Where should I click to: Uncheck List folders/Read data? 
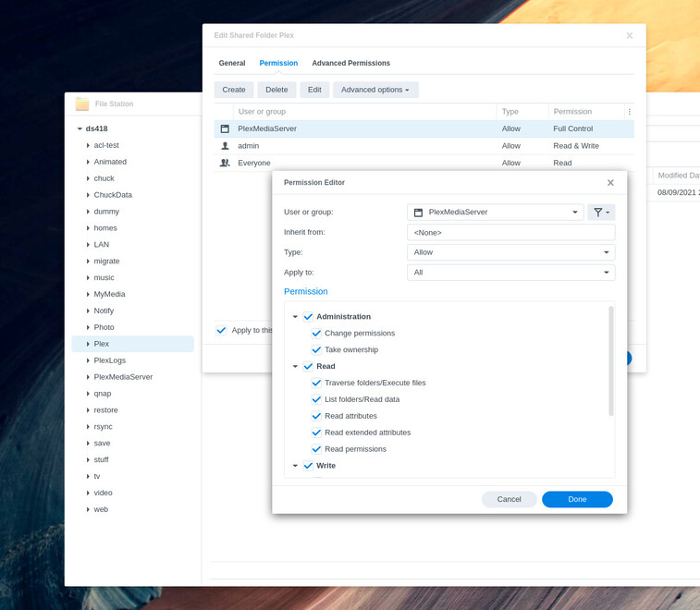pos(316,399)
